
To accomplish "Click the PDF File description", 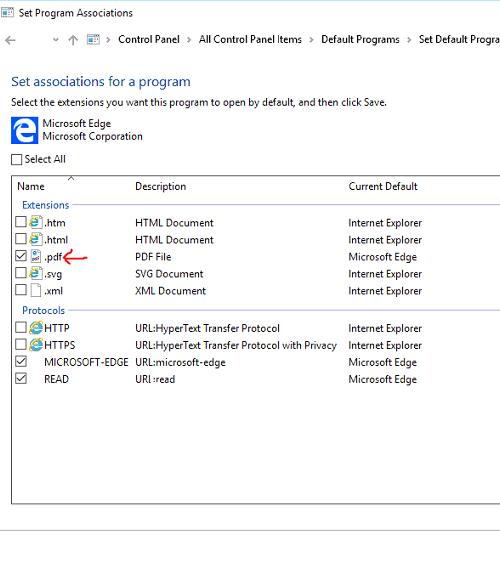I will point(153,257).
